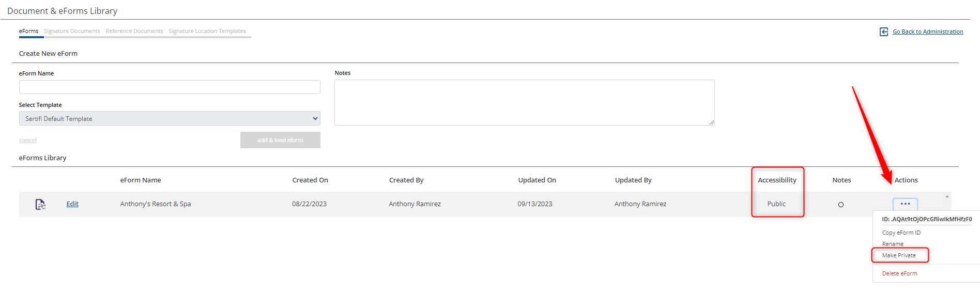The width and height of the screenshot is (980, 293).
Task: Select the Signature Location Templates tab
Action: 207,31
